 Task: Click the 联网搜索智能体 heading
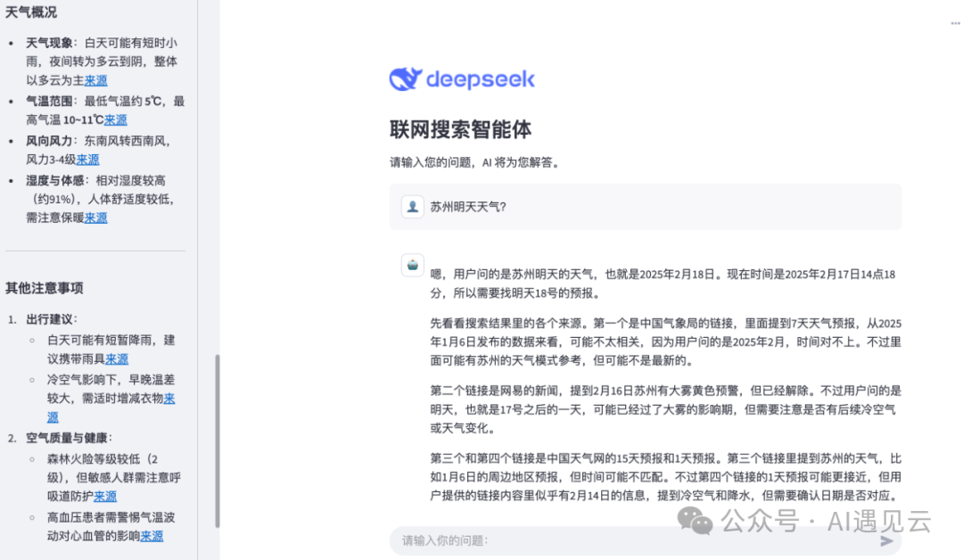461,129
